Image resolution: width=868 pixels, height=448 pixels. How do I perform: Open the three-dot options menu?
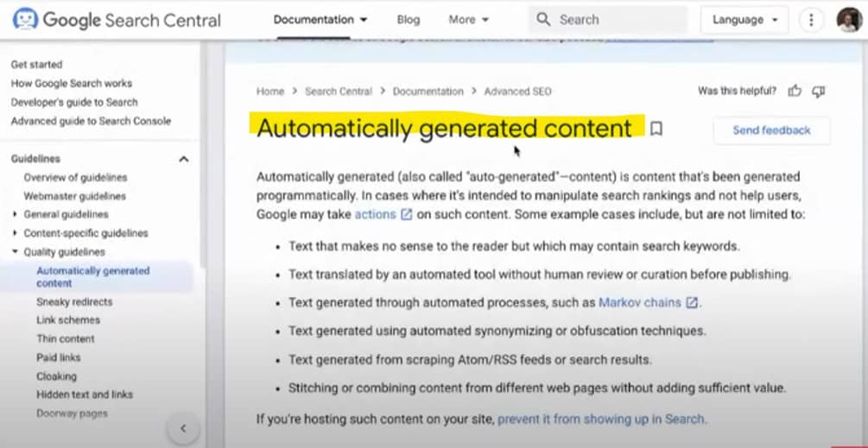(x=811, y=21)
